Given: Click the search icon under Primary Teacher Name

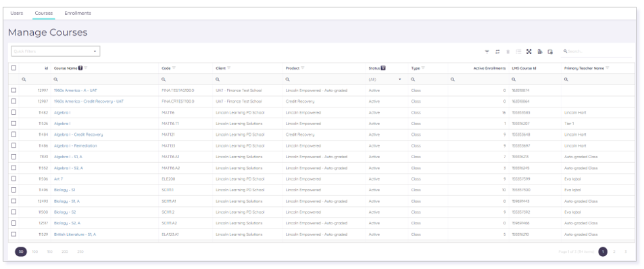Looking at the screenshot, I should point(566,80).
